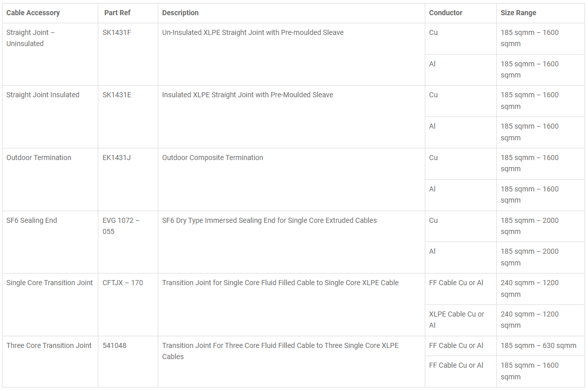Select the SK1431E part reference

[x=117, y=95]
